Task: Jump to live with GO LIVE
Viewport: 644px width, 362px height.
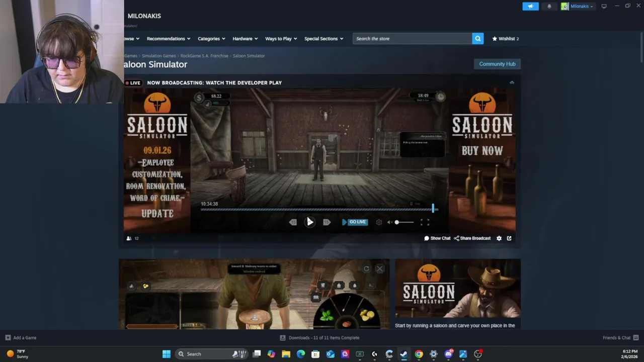Action: (x=354, y=222)
